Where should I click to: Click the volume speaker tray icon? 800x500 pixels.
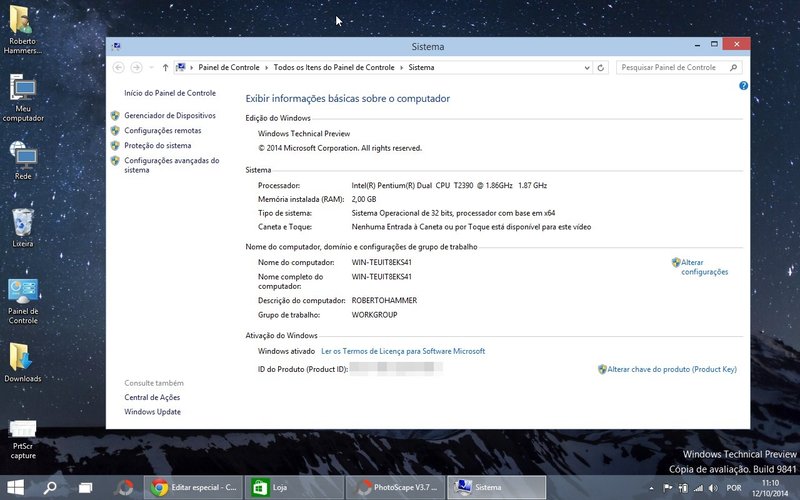[713, 488]
